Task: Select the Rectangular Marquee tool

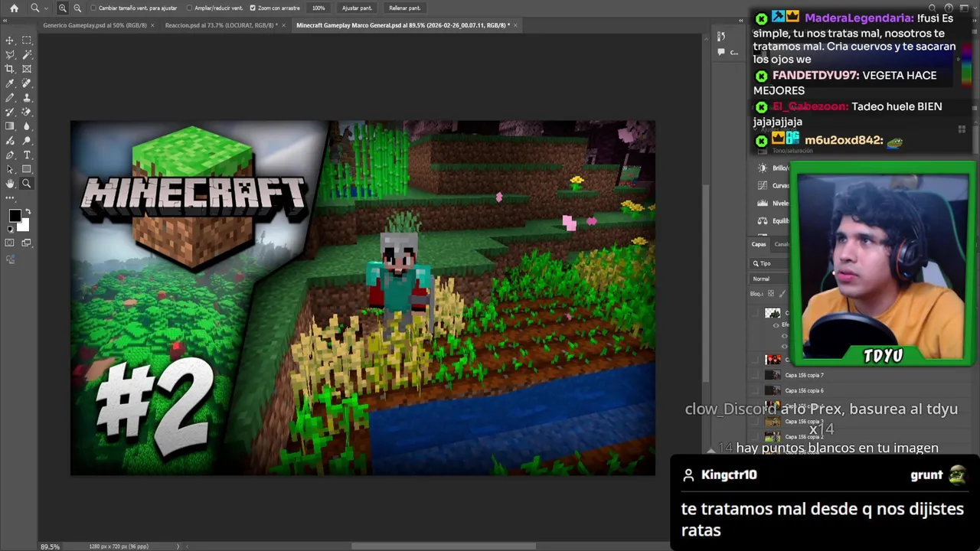Action: point(27,41)
